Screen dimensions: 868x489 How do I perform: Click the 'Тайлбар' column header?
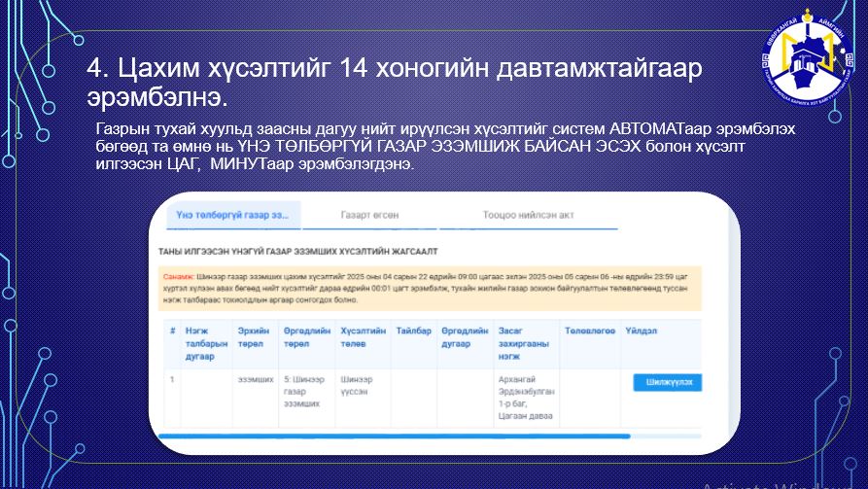(412, 332)
